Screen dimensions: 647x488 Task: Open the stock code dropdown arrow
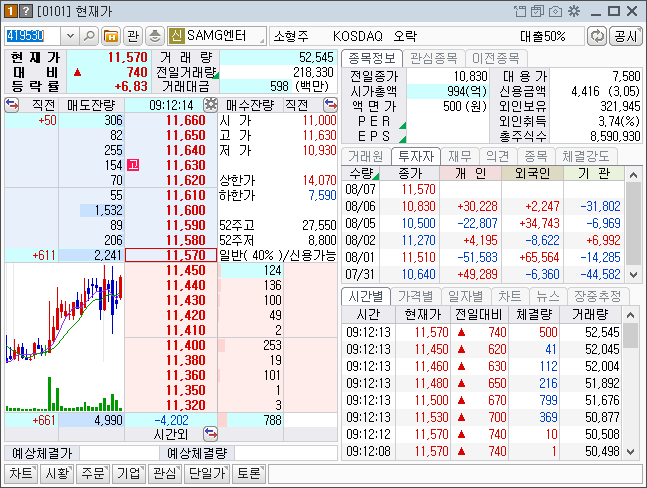[x=69, y=36]
